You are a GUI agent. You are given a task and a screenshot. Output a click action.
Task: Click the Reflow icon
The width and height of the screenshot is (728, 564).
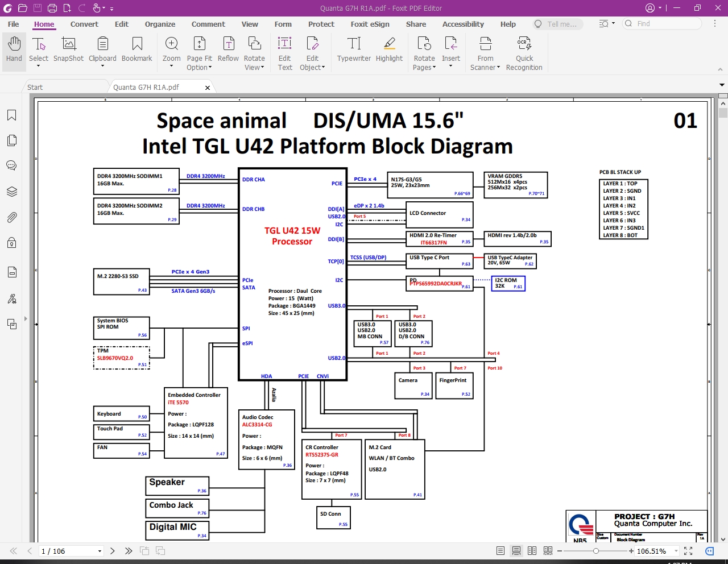pyautogui.click(x=228, y=49)
